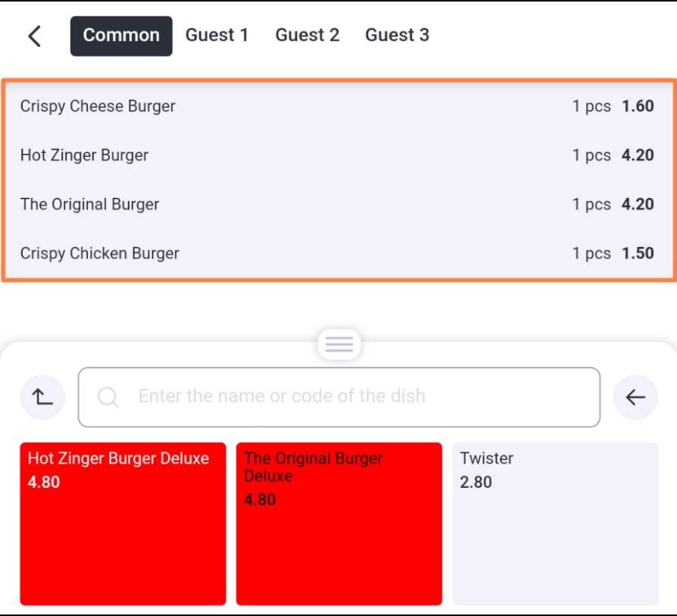Screen dimensions: 677x616
Task: Add the Twister item to the order
Action: pos(555,524)
